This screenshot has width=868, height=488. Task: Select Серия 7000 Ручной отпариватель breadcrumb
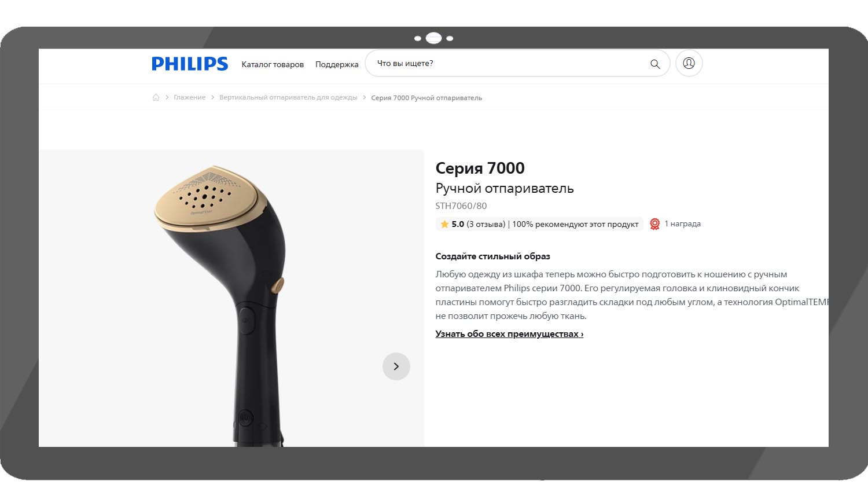click(x=426, y=98)
